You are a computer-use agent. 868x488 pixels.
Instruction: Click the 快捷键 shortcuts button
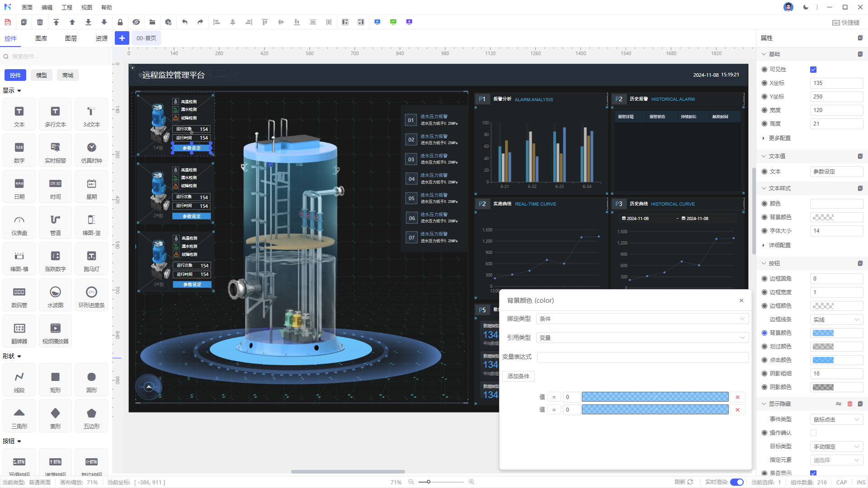tap(846, 23)
